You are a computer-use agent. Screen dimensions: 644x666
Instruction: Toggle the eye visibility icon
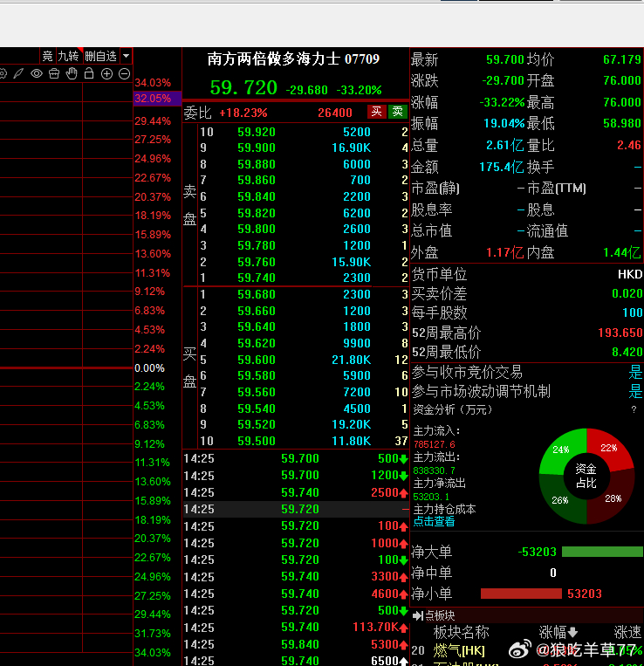(x=37, y=74)
